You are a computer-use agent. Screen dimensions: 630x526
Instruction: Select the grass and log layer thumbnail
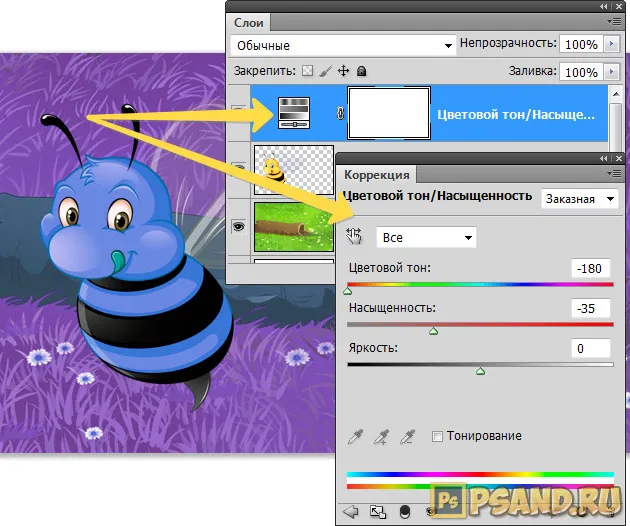pos(294,227)
